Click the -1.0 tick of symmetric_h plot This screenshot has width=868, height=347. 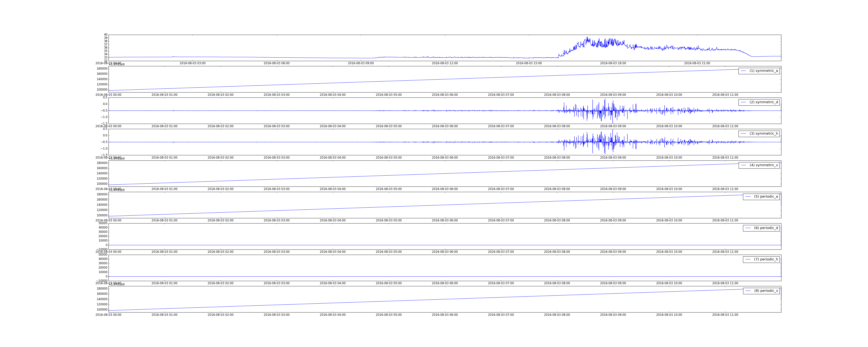tap(104, 149)
